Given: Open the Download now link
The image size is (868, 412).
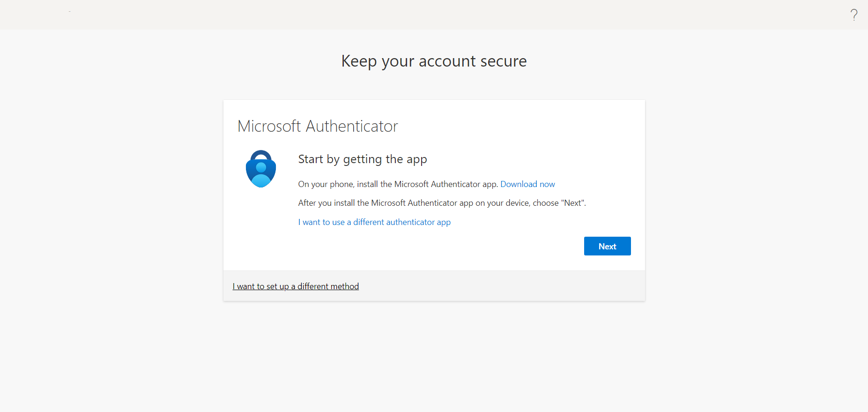Looking at the screenshot, I should point(527,184).
